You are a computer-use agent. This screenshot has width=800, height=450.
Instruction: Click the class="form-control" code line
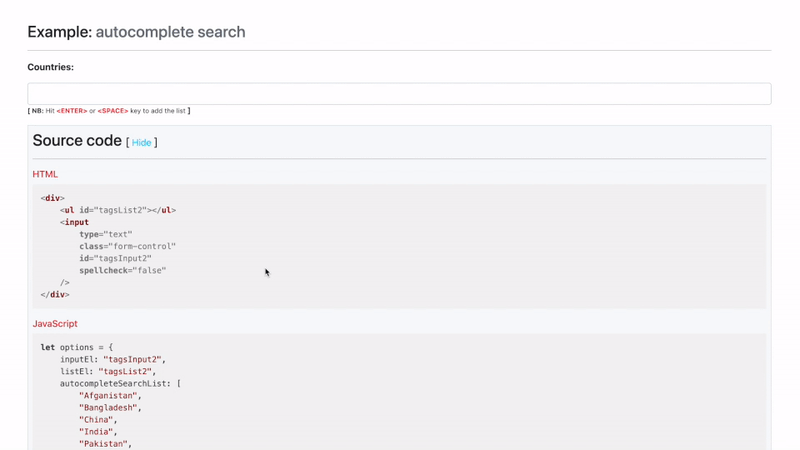128,246
